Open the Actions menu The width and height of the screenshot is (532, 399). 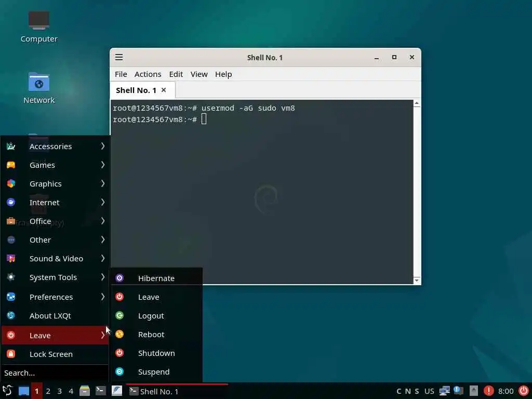[148, 74]
